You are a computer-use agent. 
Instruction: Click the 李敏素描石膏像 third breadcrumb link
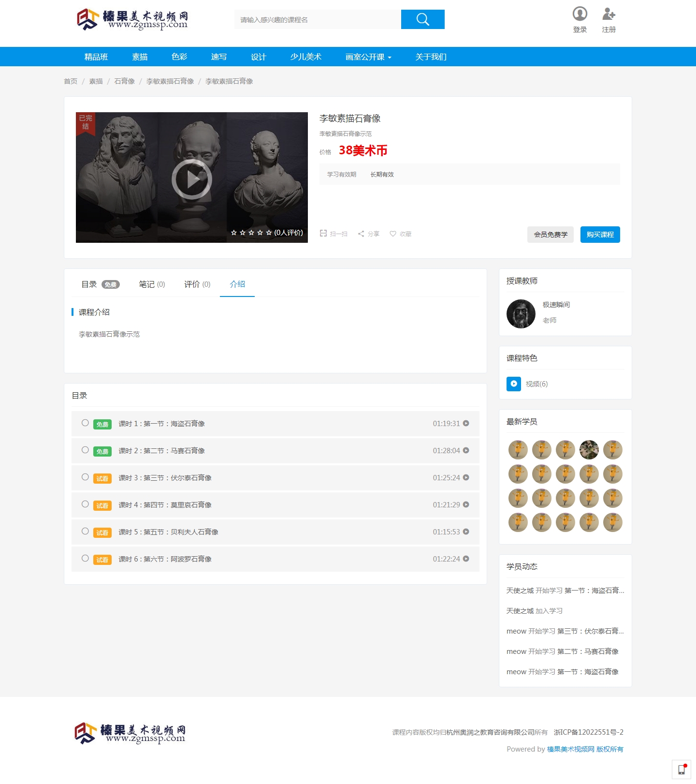[x=170, y=81]
